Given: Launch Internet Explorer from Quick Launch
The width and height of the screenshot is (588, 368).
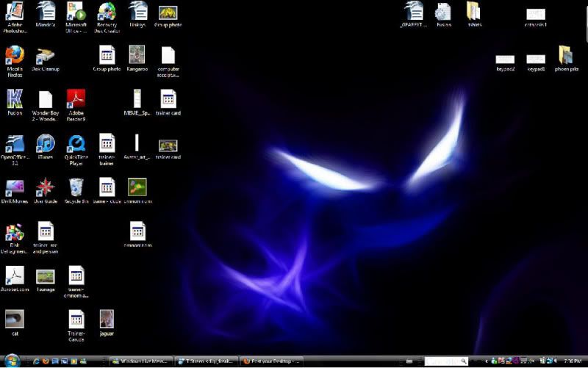Looking at the screenshot, I should point(36,361).
